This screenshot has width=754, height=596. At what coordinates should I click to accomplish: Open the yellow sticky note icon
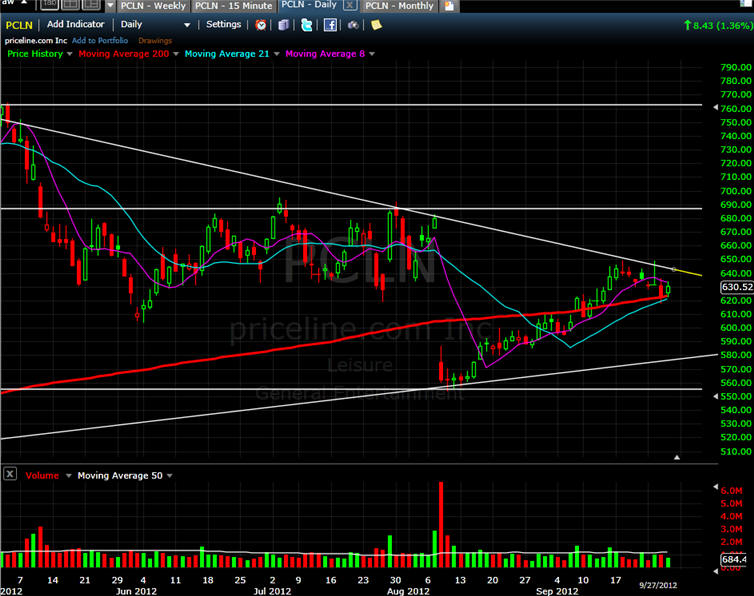click(376, 24)
